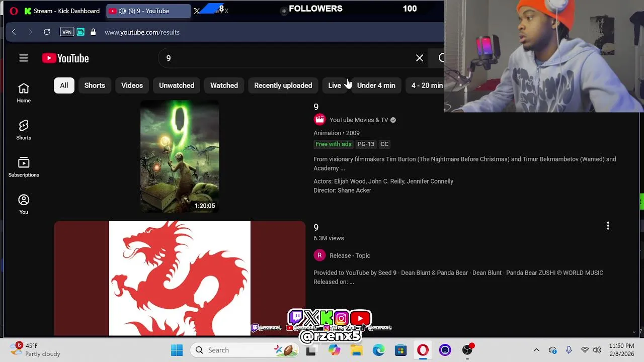This screenshot has width=644, height=362.
Task: Click the search magnifier button
Action: [x=441, y=58]
